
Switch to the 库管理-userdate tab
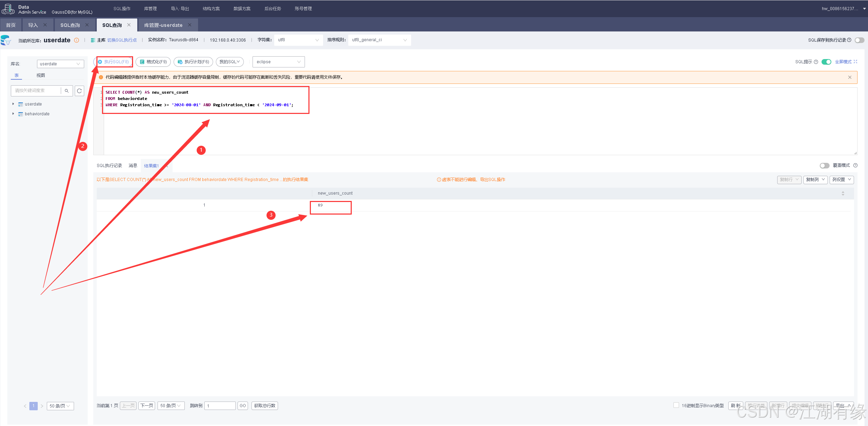163,25
